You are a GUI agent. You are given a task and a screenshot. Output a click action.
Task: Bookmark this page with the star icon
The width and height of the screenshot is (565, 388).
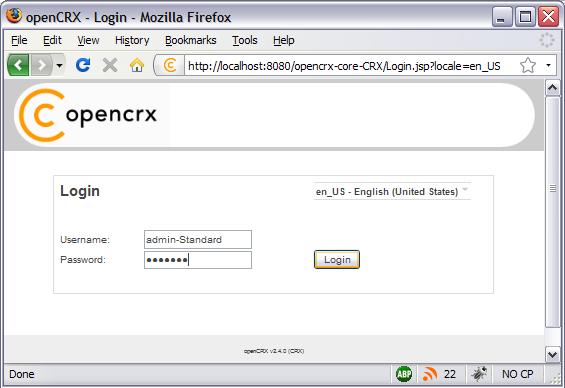tap(528, 65)
